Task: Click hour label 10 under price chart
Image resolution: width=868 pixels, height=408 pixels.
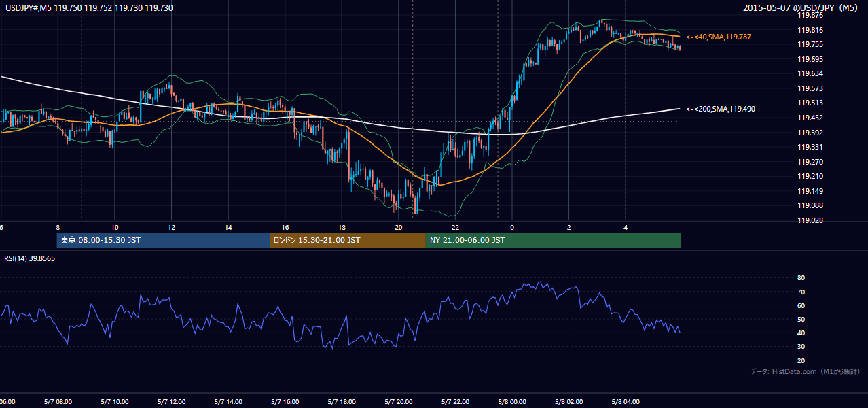Action: 115,227
